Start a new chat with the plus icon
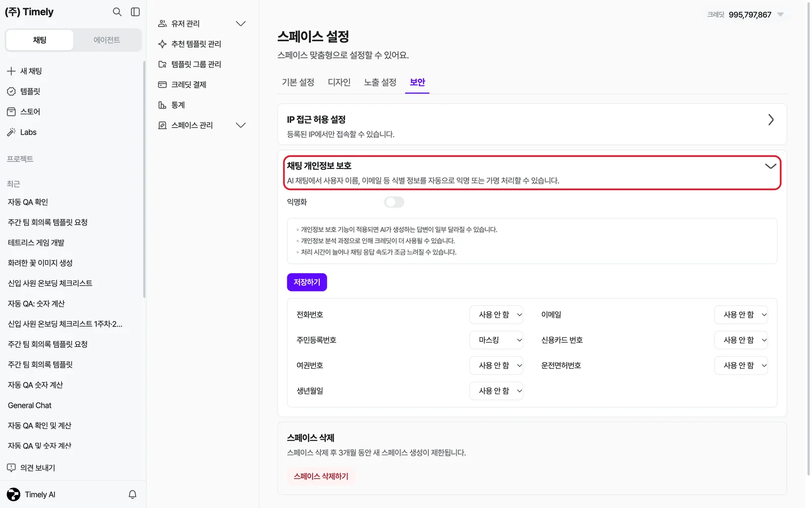Image resolution: width=812 pixels, height=508 pixels. (x=11, y=71)
